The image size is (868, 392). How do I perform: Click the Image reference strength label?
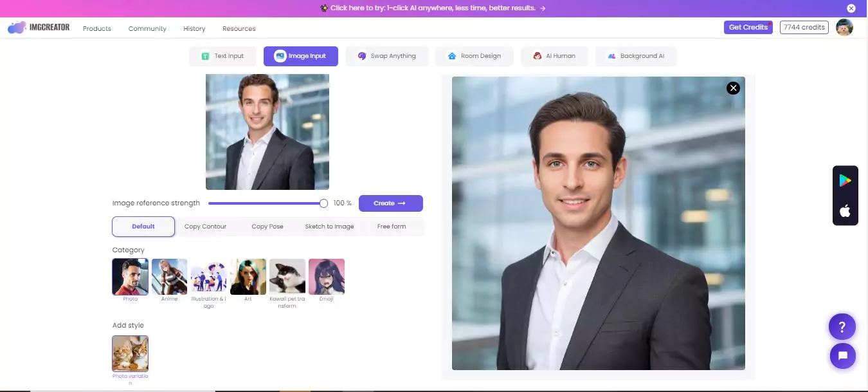click(156, 203)
